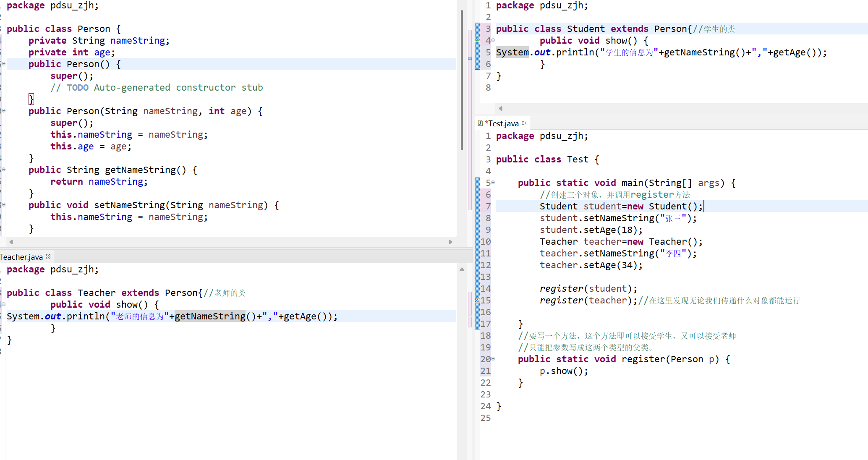Viewport: 868px width, 460px height.
Task: Click the quick-diff marker beside line 15
Action: tap(477, 300)
